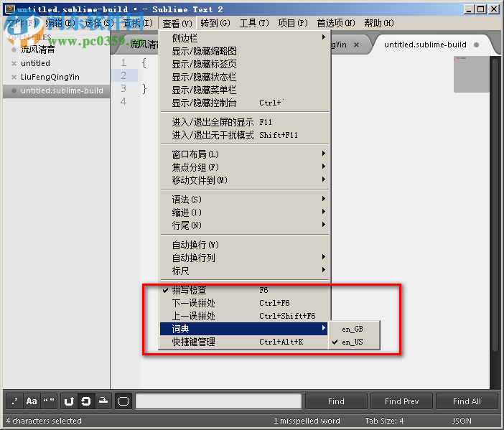The height and width of the screenshot is (430, 504).
Task: Click the vertical editor scrollbar
Action: [x=496, y=205]
